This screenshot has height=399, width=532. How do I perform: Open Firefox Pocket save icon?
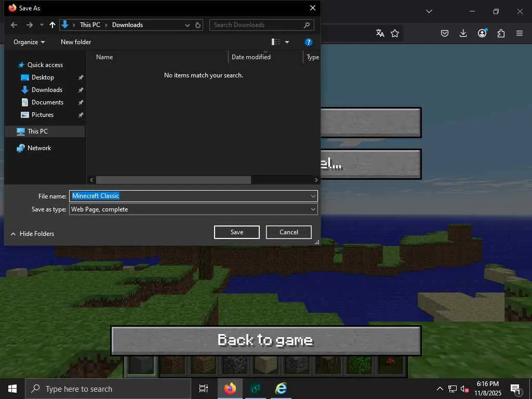coord(445,33)
